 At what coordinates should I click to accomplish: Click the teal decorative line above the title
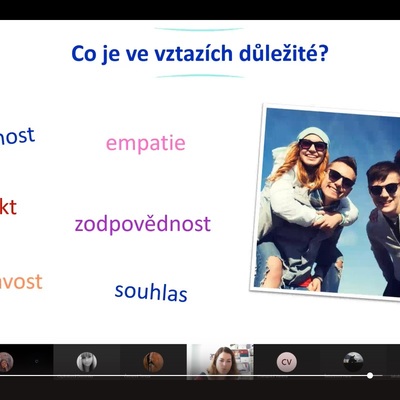point(199,29)
